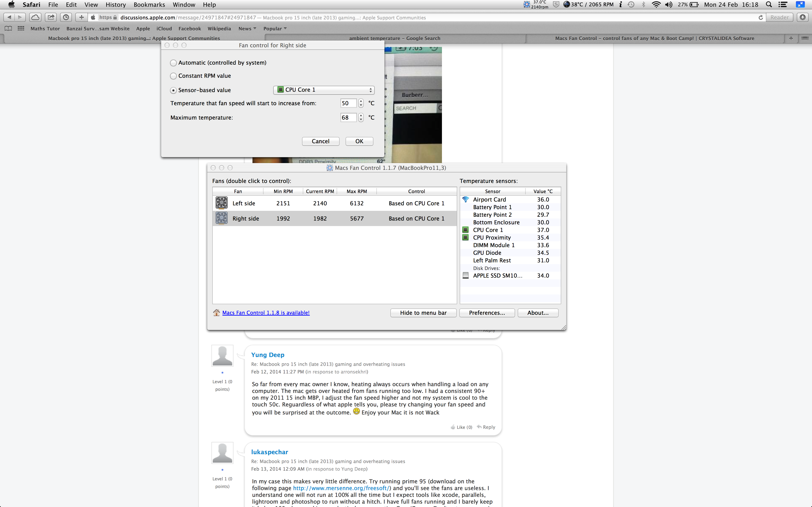812x507 pixels.
Task: Open Spotlight search magnifier icon
Action: tap(769, 5)
